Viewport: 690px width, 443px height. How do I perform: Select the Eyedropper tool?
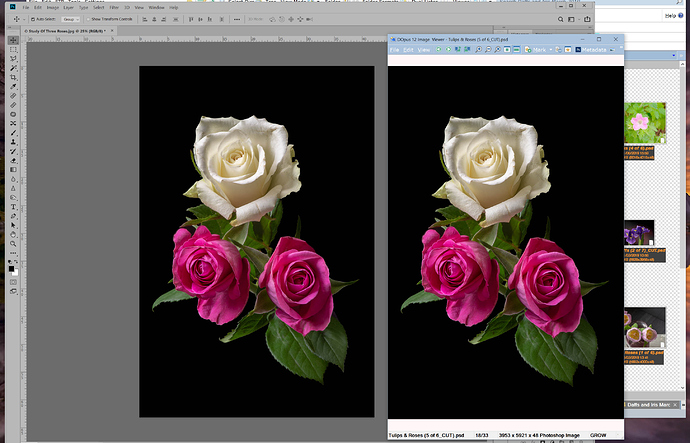[13, 86]
